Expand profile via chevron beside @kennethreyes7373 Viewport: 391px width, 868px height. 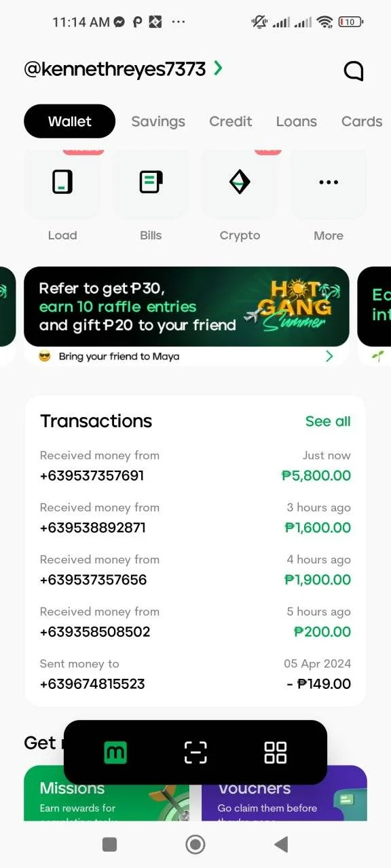[218, 68]
